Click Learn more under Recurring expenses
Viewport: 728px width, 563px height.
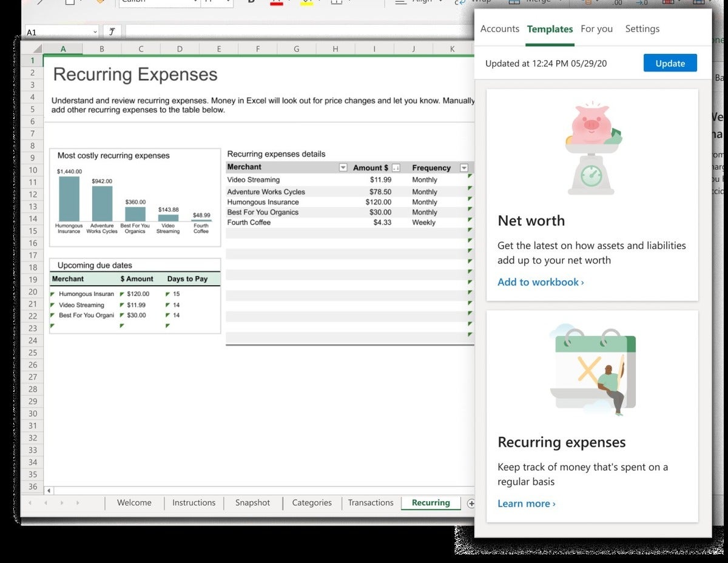(x=526, y=504)
